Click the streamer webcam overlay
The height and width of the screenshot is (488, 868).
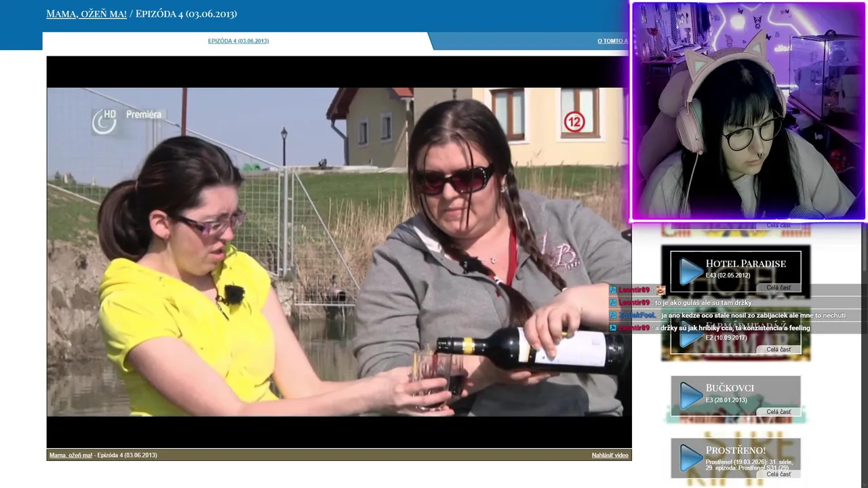pos(748,111)
